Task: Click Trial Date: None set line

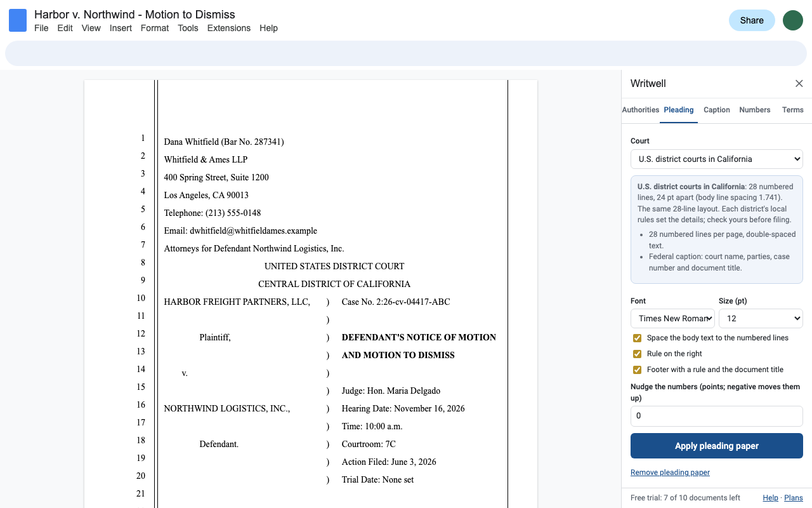Action: pos(377,479)
